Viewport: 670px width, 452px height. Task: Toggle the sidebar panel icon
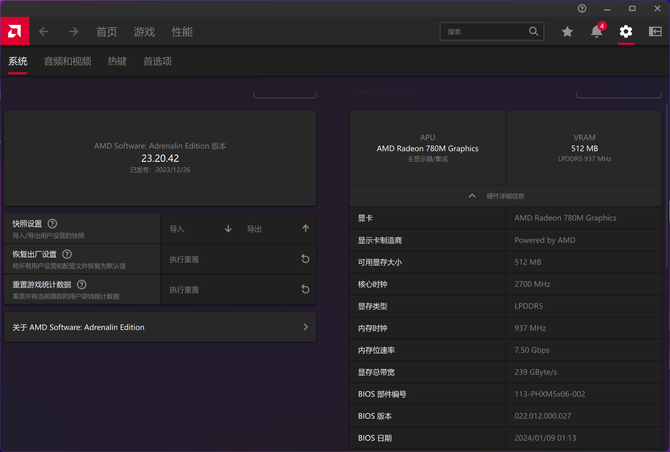click(655, 32)
